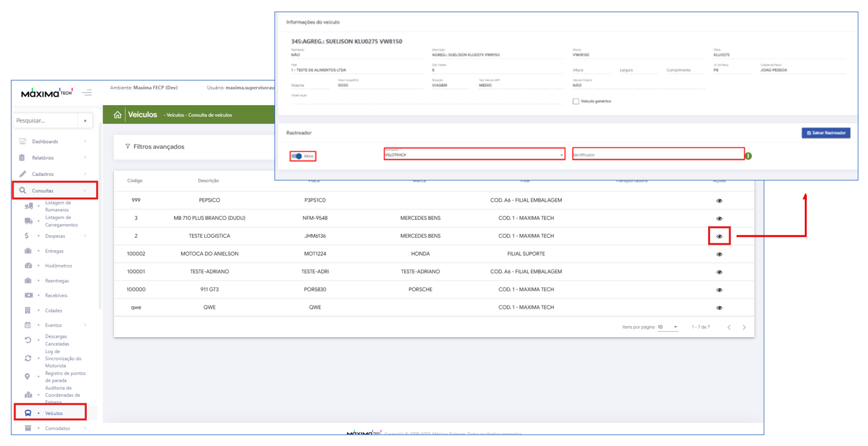Click the eye icon for MOTOCA DO ANIELSON
This screenshot has width=868, height=446.
(x=719, y=255)
